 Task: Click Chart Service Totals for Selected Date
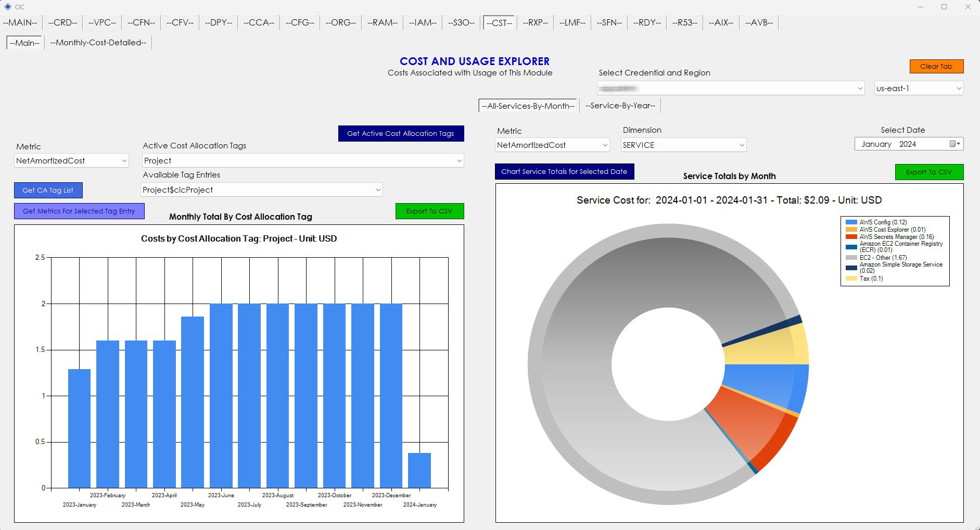pos(564,172)
